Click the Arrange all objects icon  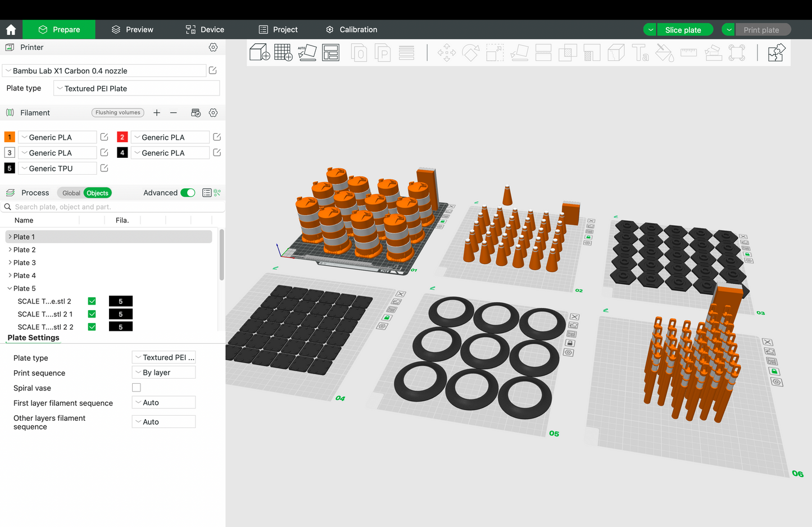(330, 53)
